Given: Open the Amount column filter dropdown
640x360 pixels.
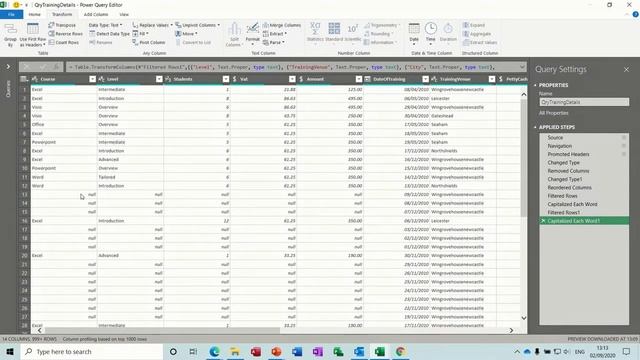Looking at the screenshot, I should (x=359, y=79).
